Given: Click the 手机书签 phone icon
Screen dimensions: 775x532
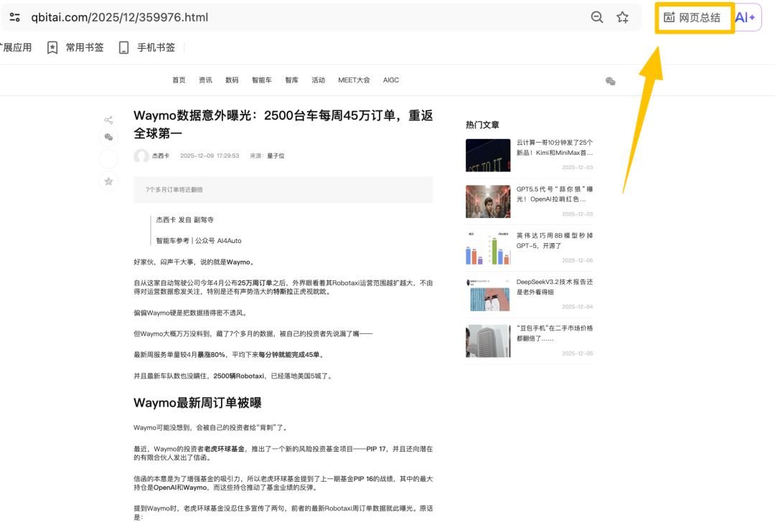Looking at the screenshot, I should click(x=123, y=47).
